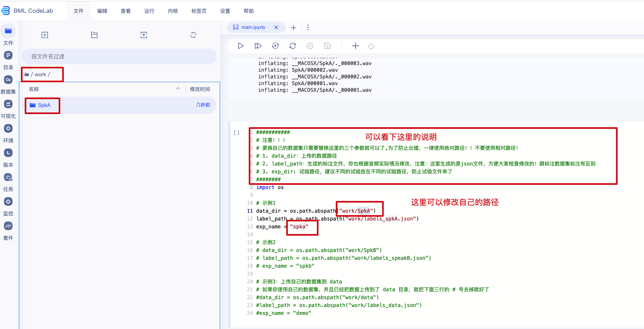The image size is (644, 329).
Task: Open the notebook tab options menu
Action: [308, 27]
